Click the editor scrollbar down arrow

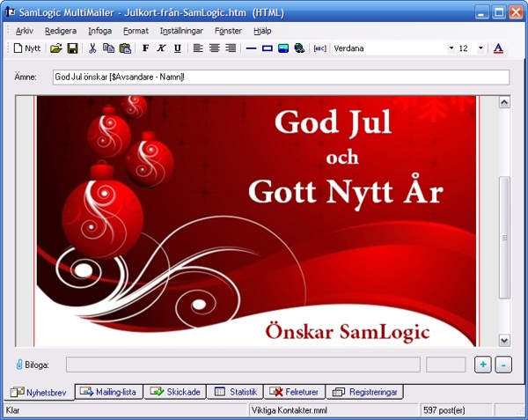504,340
